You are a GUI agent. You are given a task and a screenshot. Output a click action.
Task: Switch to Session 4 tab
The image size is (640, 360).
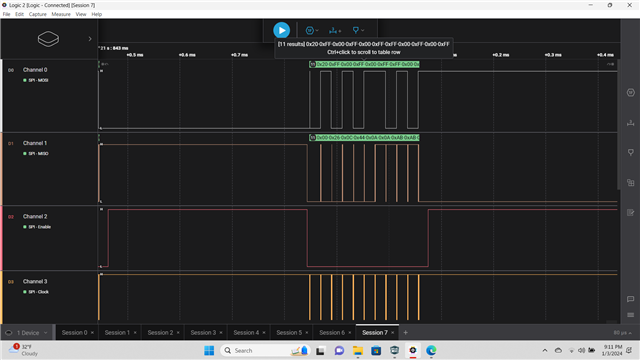[246, 333]
